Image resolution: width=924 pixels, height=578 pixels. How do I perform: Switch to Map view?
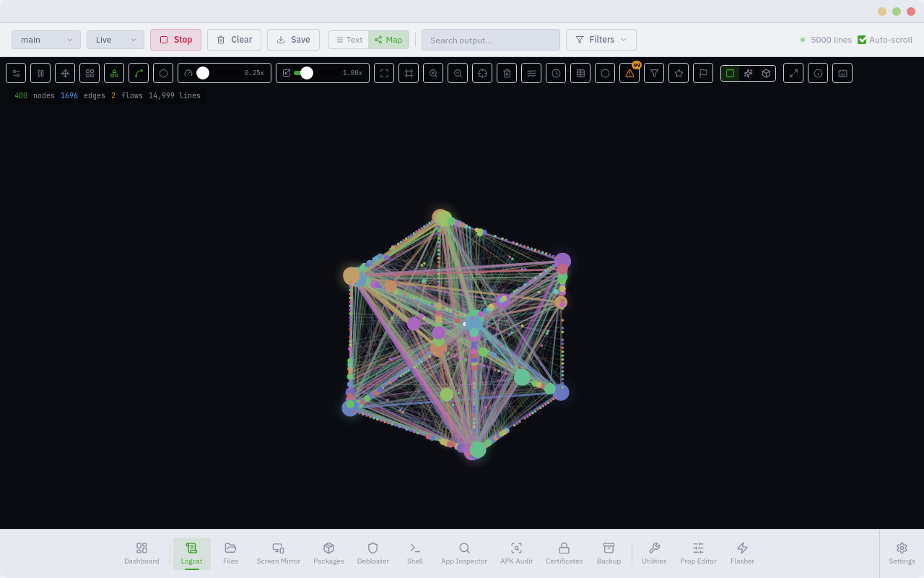click(x=388, y=40)
